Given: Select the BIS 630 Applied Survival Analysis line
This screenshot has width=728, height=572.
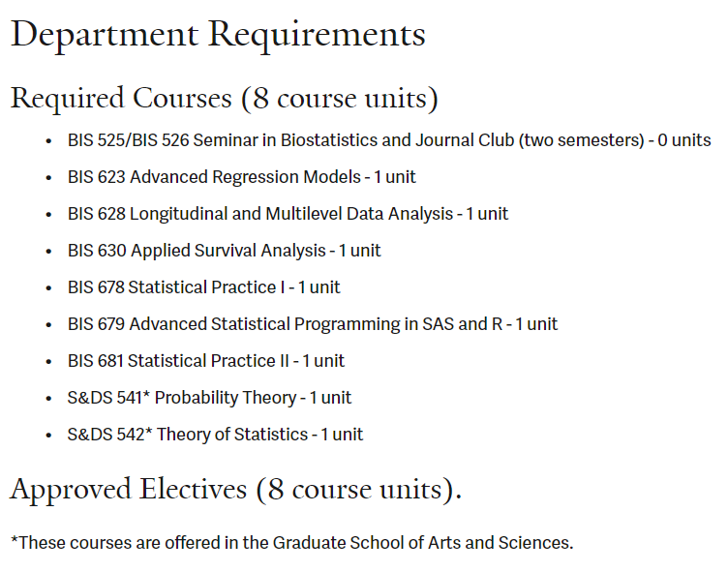Looking at the screenshot, I should [225, 251].
